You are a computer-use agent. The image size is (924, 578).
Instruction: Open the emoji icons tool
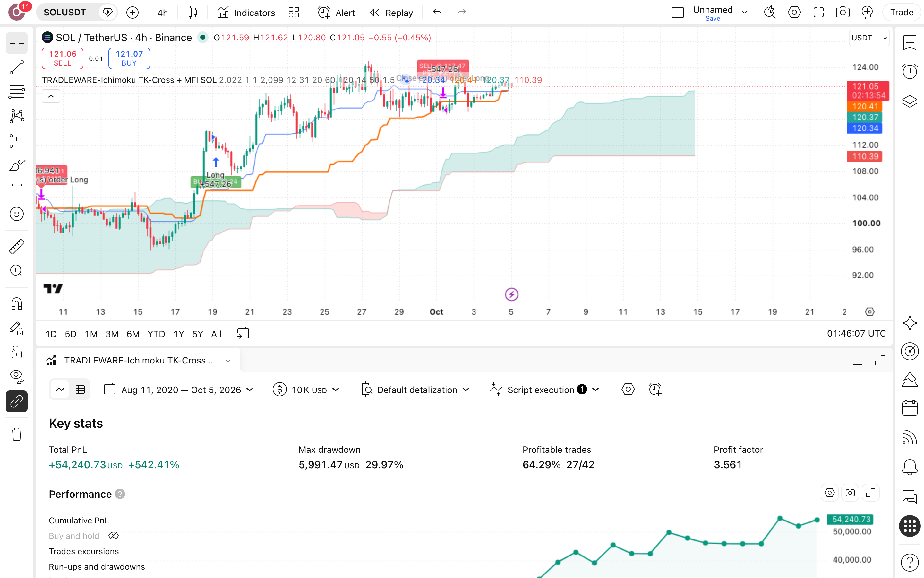point(16,214)
